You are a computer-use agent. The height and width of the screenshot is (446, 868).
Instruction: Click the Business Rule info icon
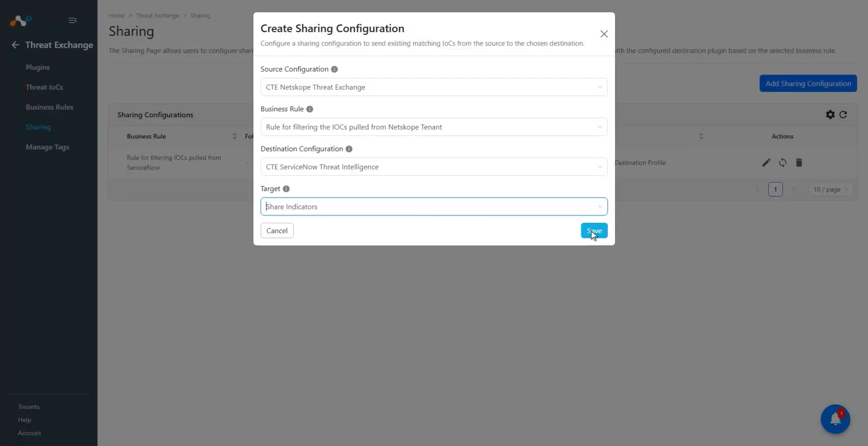[x=310, y=109]
